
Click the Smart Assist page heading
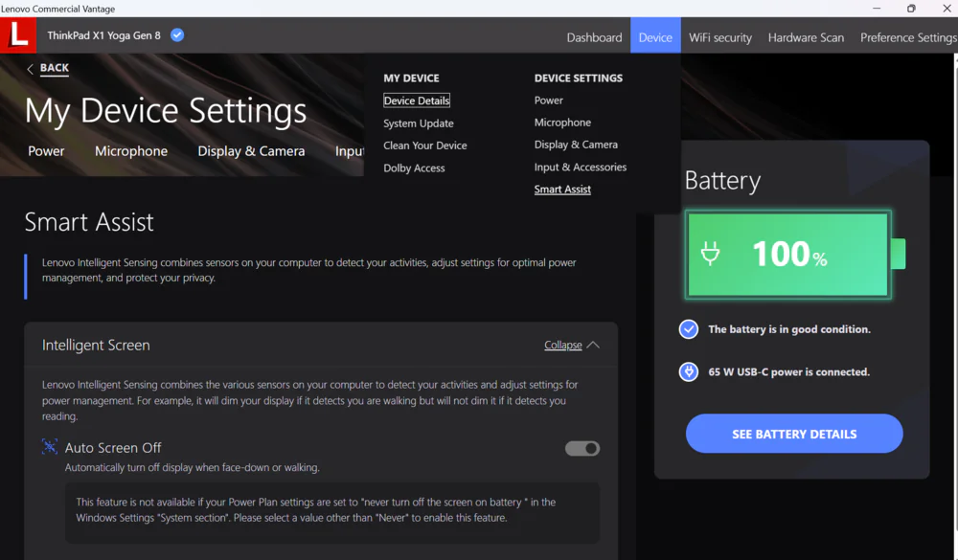tap(89, 222)
